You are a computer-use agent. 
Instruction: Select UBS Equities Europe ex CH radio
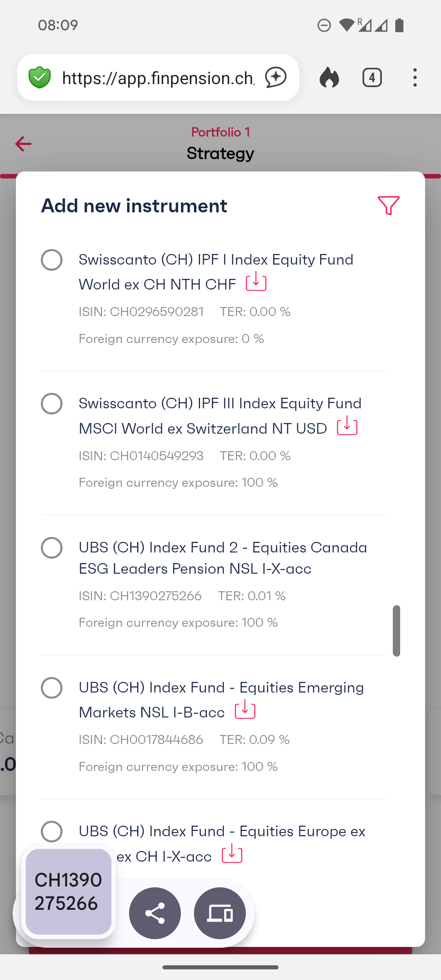[x=52, y=831]
